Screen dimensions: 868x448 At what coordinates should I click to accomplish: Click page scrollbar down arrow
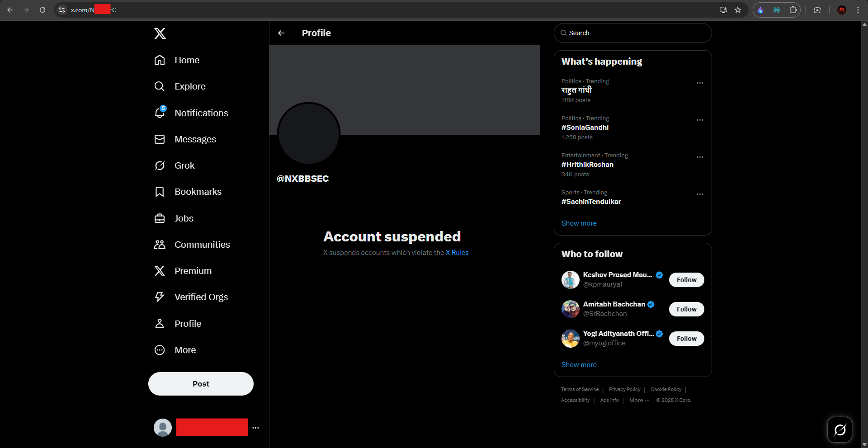tap(864, 444)
